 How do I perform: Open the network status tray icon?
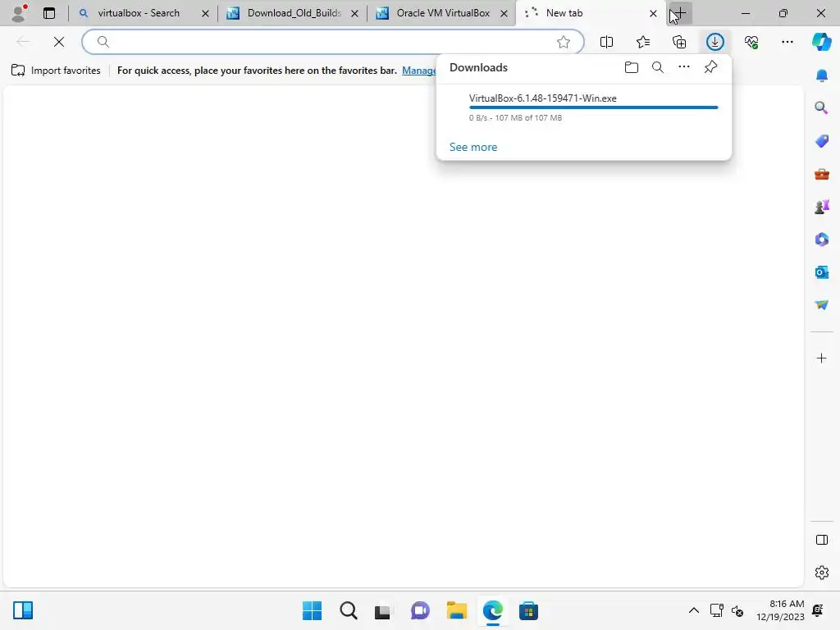coord(716,610)
